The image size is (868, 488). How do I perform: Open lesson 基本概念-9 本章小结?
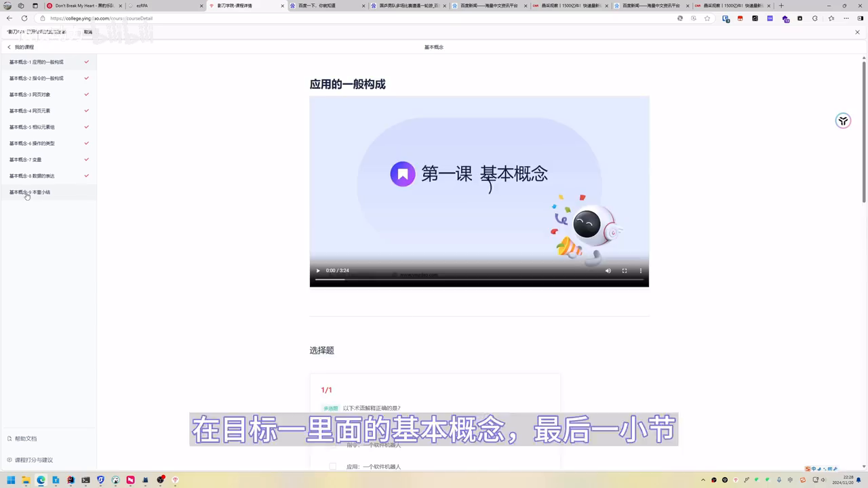(x=30, y=192)
